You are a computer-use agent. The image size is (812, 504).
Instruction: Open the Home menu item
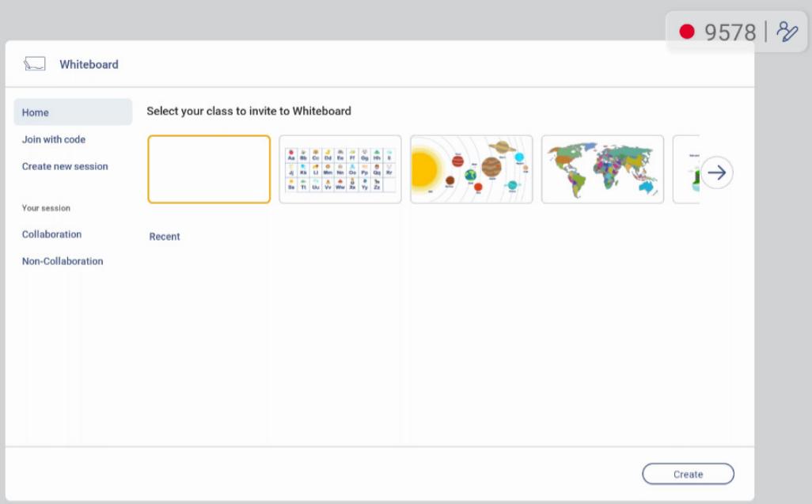(x=73, y=112)
